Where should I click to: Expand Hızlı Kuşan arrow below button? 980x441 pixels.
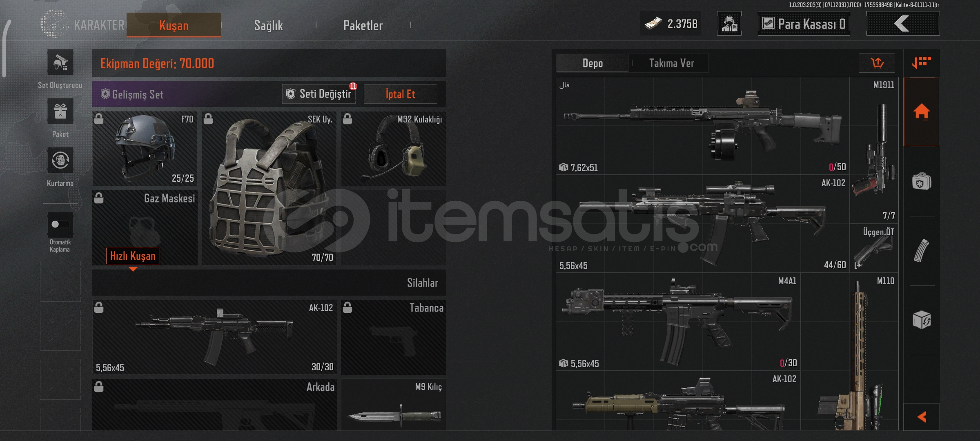133,269
